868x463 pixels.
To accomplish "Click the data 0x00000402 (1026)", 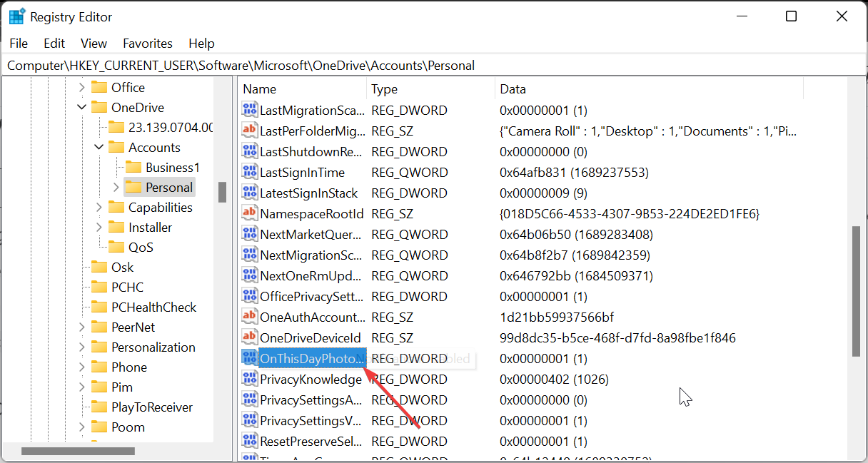I will 554,380.
